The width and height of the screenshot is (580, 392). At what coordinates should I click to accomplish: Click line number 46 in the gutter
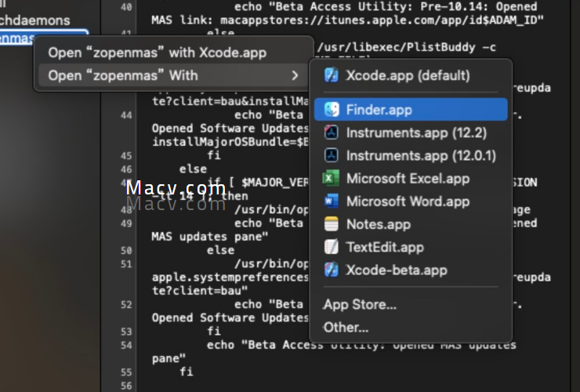(x=126, y=169)
